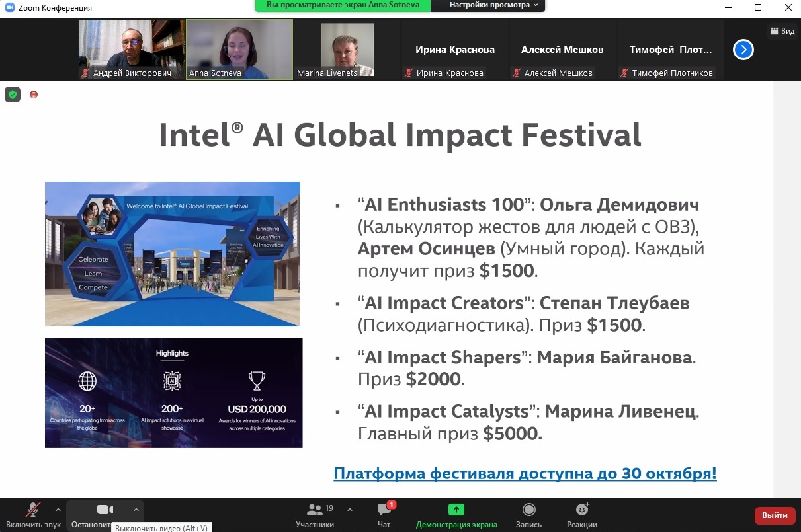This screenshot has height=532, width=801.
Task: Select Андрей Викторович's video thumbnail
Action: 131,50
